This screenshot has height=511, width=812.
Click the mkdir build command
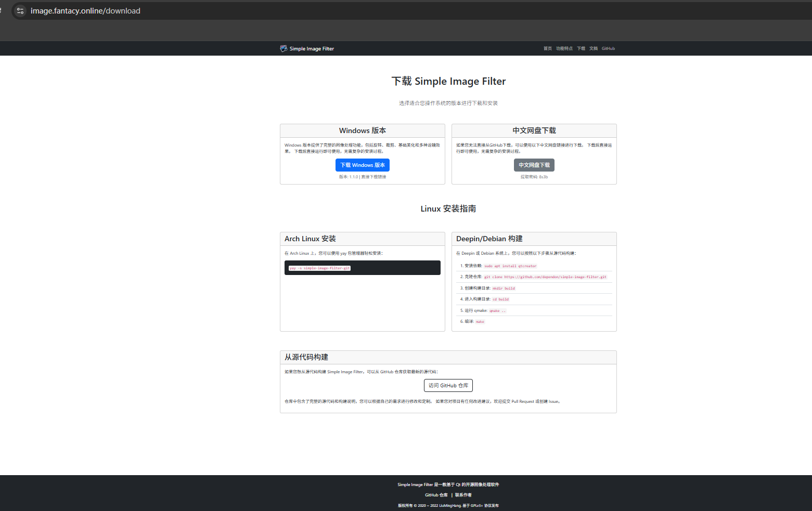504,288
